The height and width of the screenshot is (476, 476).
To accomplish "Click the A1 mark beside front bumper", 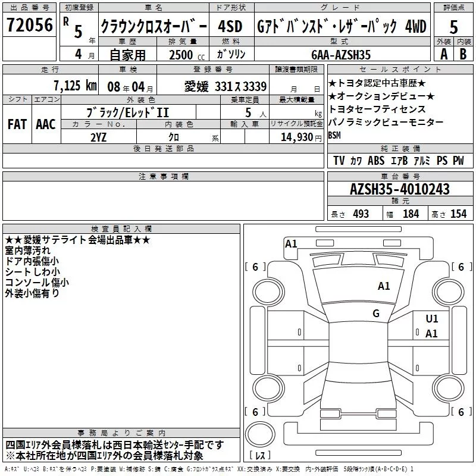I will [x=291, y=243].
